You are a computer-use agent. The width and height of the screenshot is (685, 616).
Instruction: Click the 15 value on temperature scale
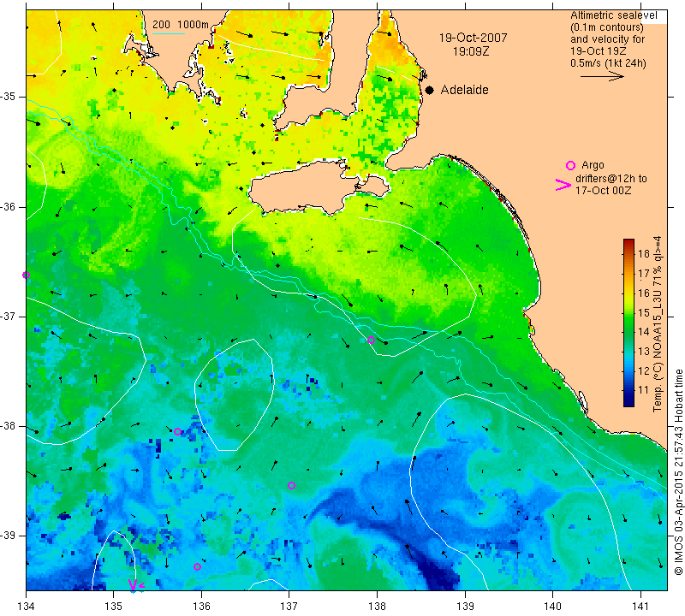click(x=644, y=312)
